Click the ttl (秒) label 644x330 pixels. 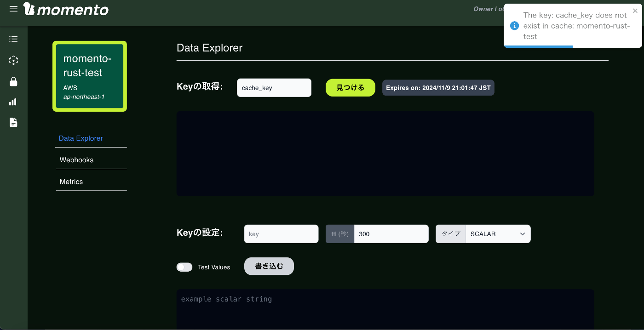(340, 234)
